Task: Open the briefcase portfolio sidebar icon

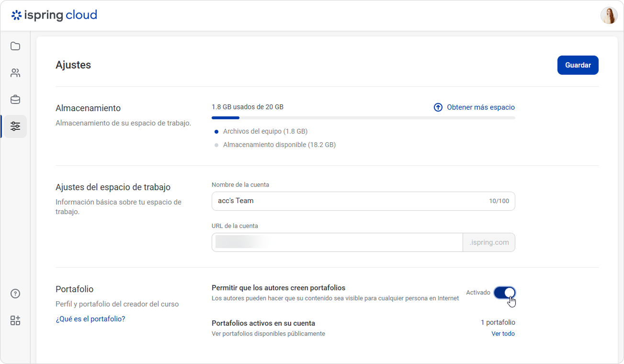Action: (x=15, y=100)
